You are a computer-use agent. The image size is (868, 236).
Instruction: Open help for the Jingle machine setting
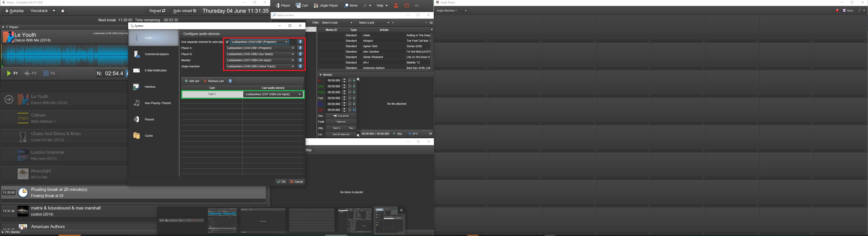[300, 66]
